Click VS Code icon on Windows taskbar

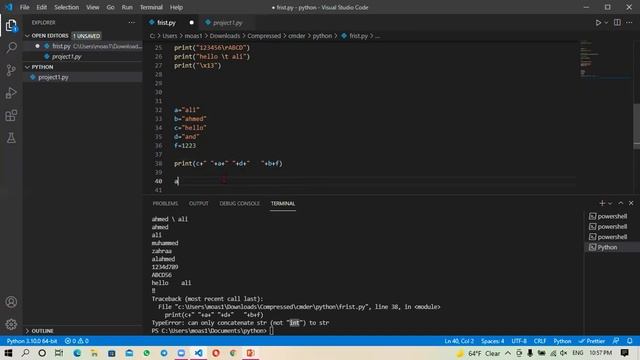198,353
